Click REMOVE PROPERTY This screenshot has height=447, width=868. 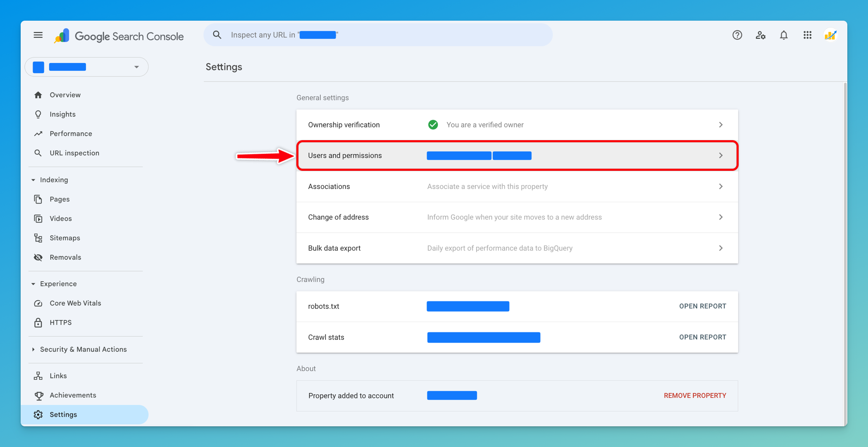point(694,395)
